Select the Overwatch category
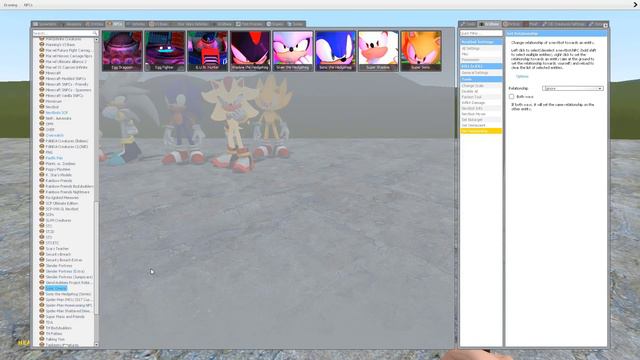 point(54,135)
